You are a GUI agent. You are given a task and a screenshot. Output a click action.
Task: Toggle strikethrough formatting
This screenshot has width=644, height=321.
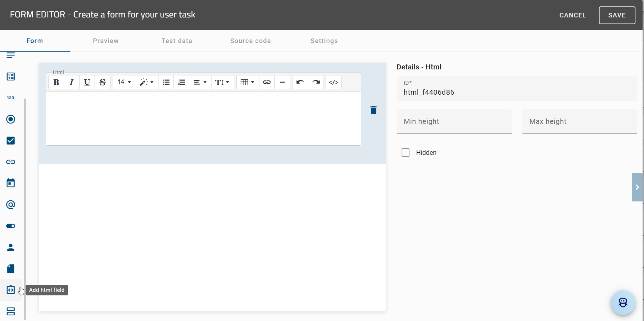point(102,82)
